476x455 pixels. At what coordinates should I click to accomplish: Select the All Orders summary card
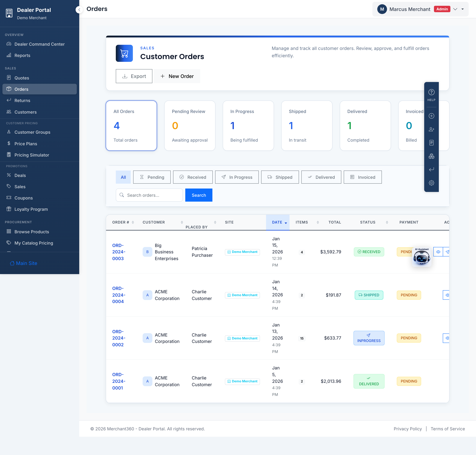coord(131,126)
